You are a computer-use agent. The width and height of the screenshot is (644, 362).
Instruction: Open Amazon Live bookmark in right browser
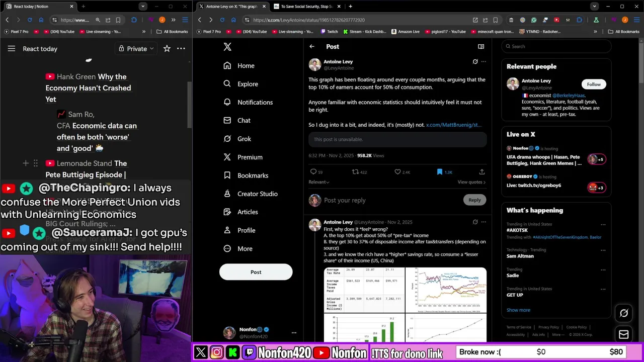(x=405, y=32)
